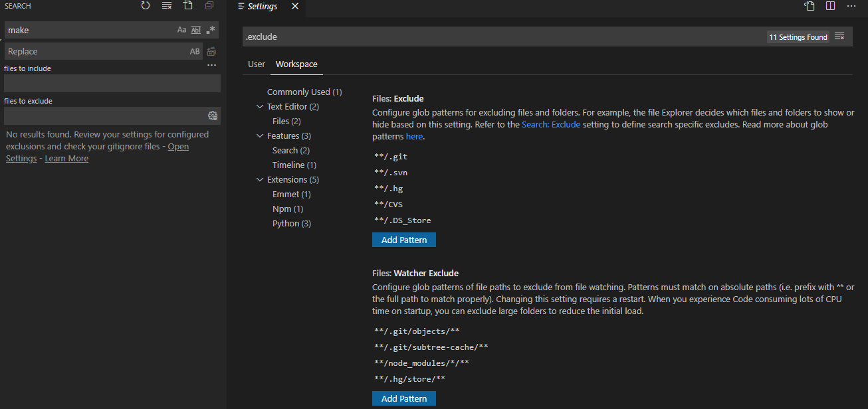This screenshot has height=409, width=868.
Task: Open Settings in JSON format
Action: tap(809, 6)
